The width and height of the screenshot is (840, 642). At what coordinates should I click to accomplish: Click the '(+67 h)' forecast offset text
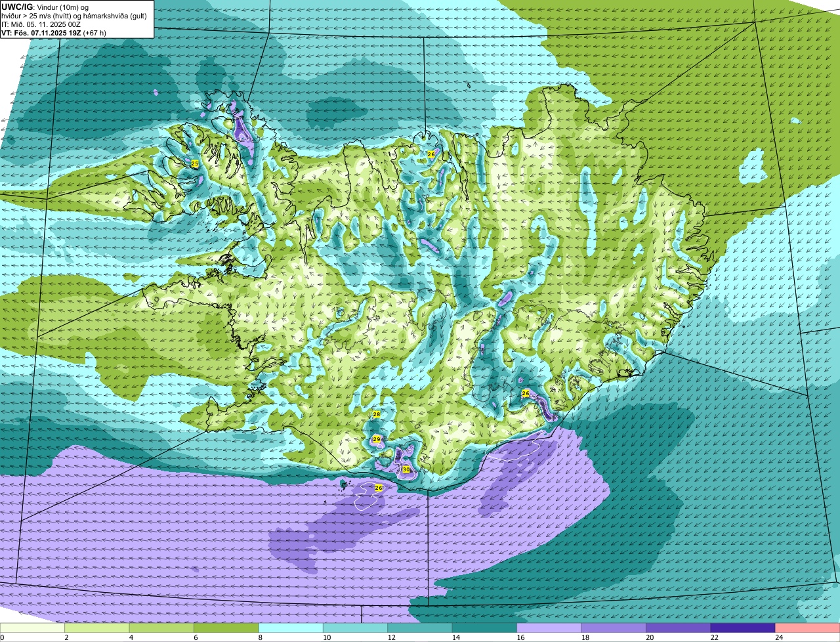point(94,33)
